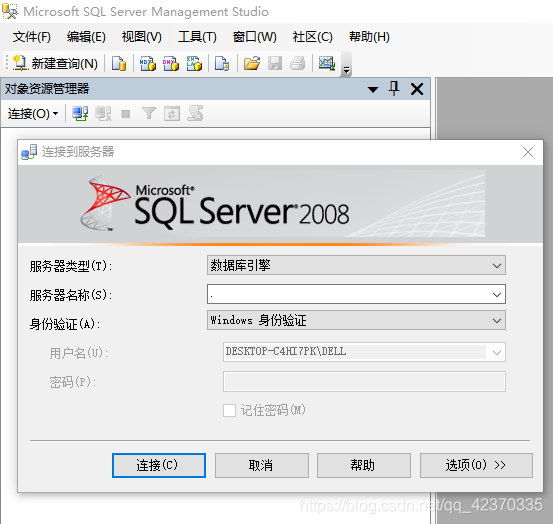Close the Connect to Server (连接到服务器) dialog
The height and width of the screenshot is (524, 553).
(528, 152)
